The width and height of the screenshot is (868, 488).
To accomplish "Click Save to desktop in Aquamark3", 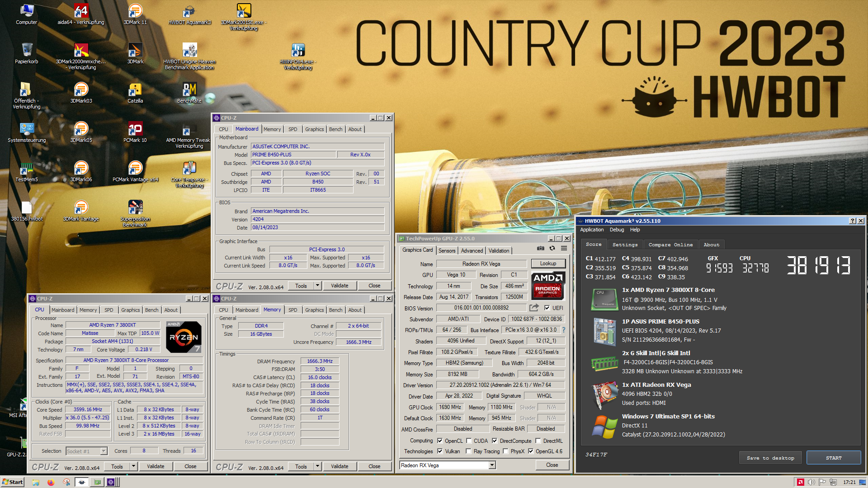I will click(770, 458).
